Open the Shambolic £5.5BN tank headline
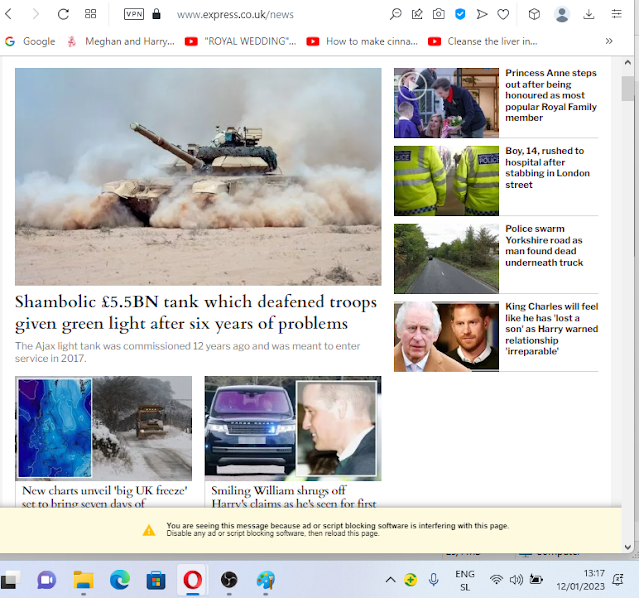The width and height of the screenshot is (639, 598). coord(196,313)
